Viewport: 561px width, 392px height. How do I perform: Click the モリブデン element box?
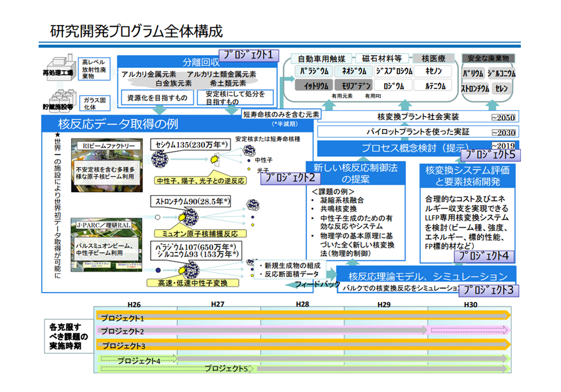[354, 85]
